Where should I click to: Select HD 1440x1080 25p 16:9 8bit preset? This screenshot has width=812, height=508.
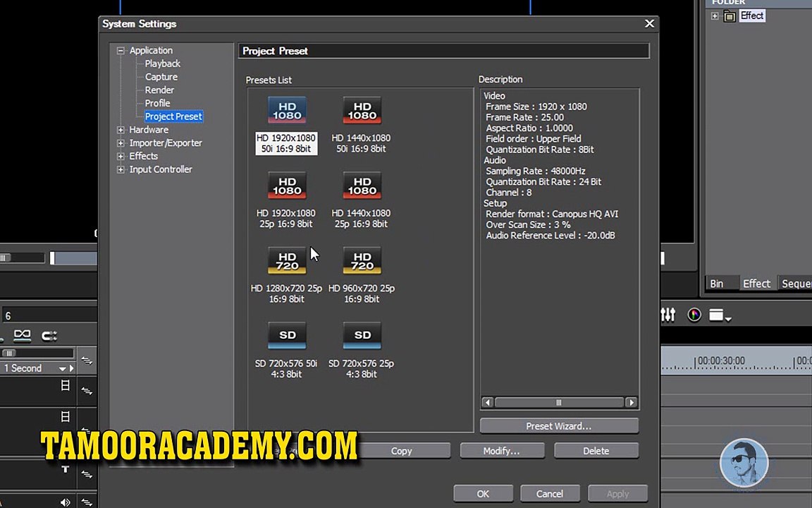(362, 200)
